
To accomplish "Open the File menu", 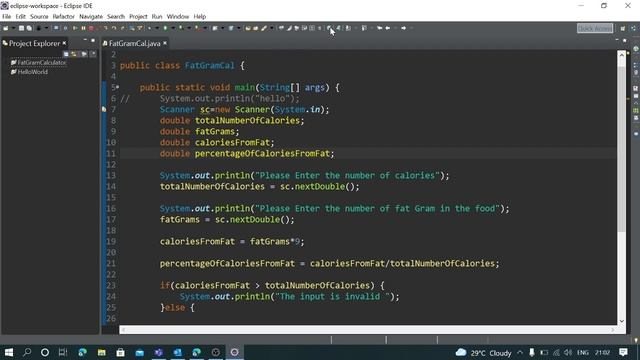I will [x=7, y=17].
